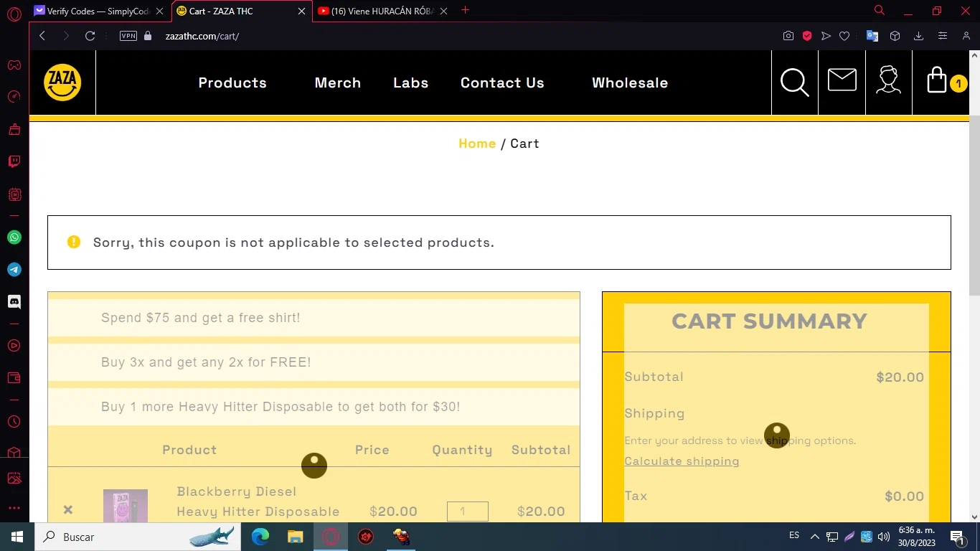This screenshot has width=980, height=551.
Task: Open the ad blocker shield icon
Action: (x=807, y=36)
